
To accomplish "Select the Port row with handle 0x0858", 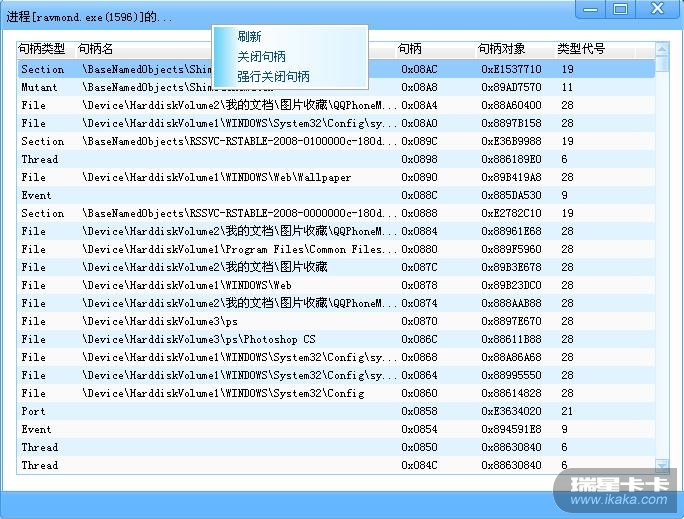I will pos(336,411).
